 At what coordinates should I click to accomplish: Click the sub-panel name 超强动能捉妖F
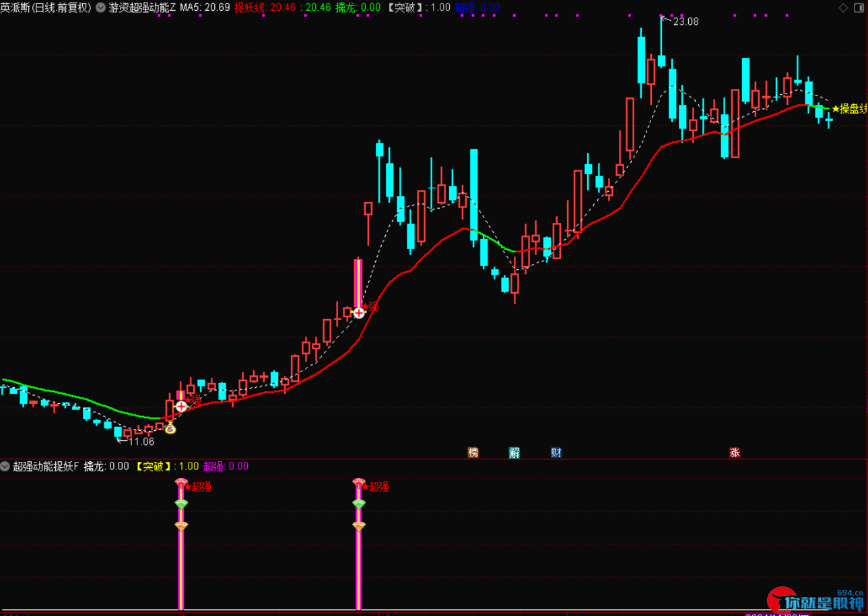click(x=46, y=466)
